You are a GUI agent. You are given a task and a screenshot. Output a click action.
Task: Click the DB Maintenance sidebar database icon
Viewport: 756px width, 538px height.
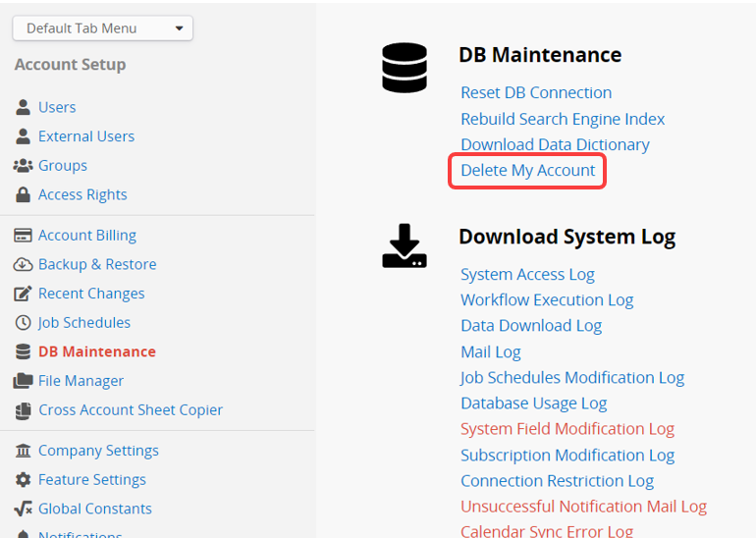pyautogui.click(x=23, y=351)
